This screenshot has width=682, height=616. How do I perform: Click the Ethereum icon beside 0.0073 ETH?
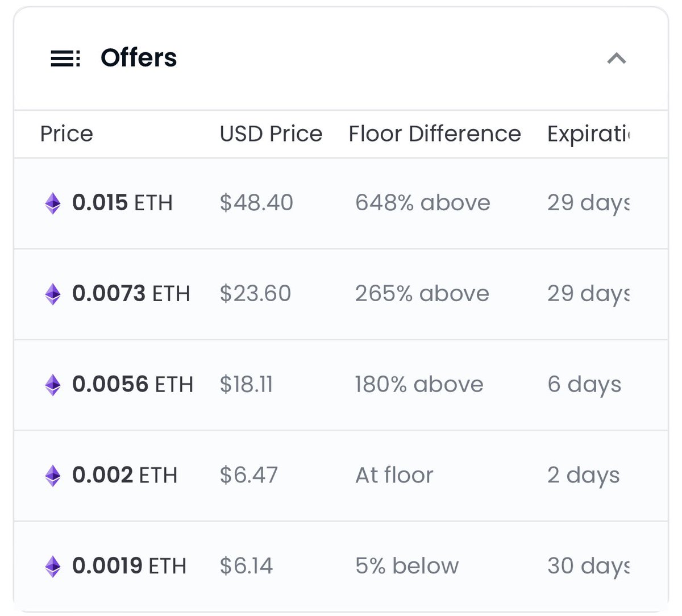(x=53, y=294)
